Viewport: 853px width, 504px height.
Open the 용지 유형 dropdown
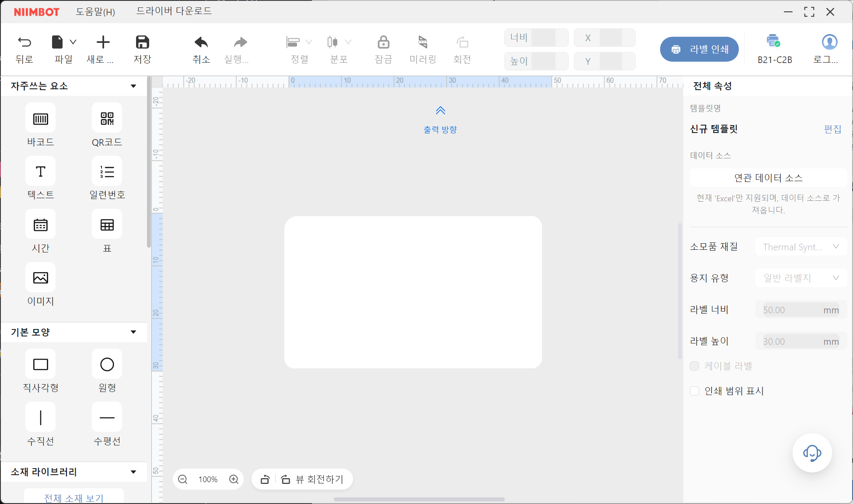click(801, 278)
